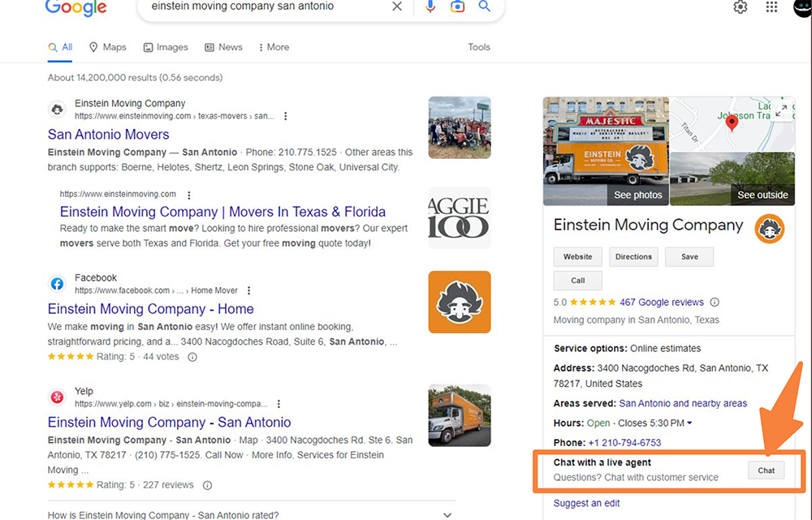Start a chat with the Chat button

click(x=767, y=471)
